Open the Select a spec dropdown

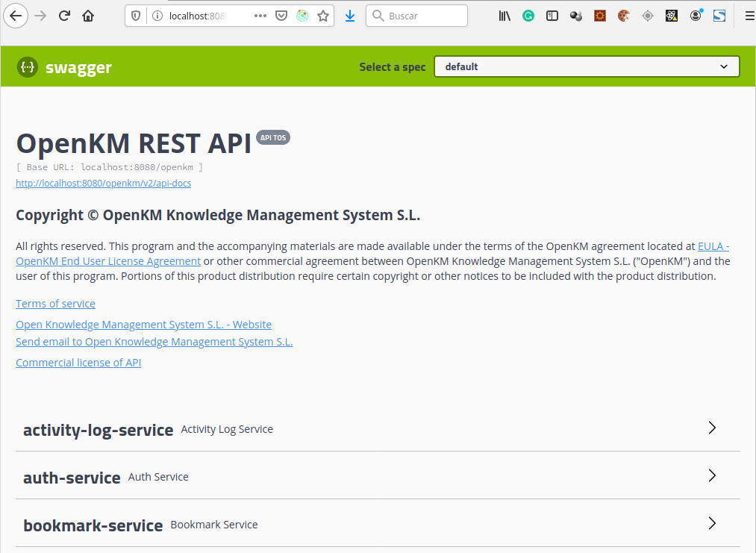(x=587, y=66)
